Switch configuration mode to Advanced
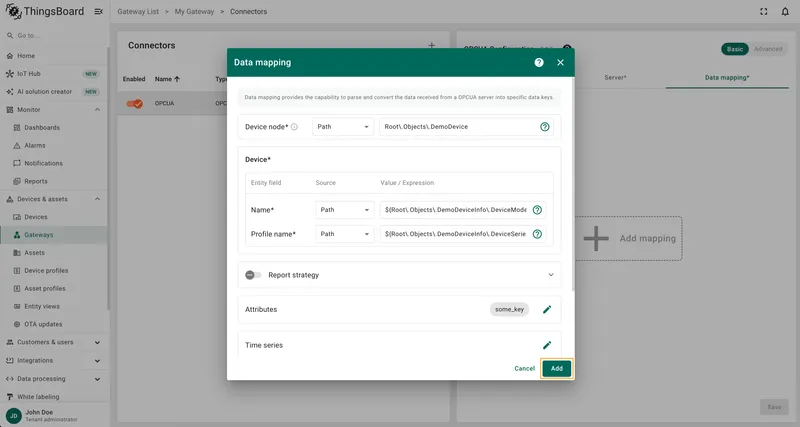Image resolution: width=800 pixels, height=427 pixels. tap(768, 49)
